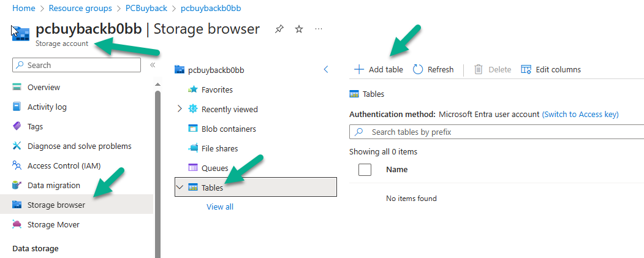This screenshot has height=258, width=644.
Task: Collapse the storage tree panel
Action: point(326,69)
